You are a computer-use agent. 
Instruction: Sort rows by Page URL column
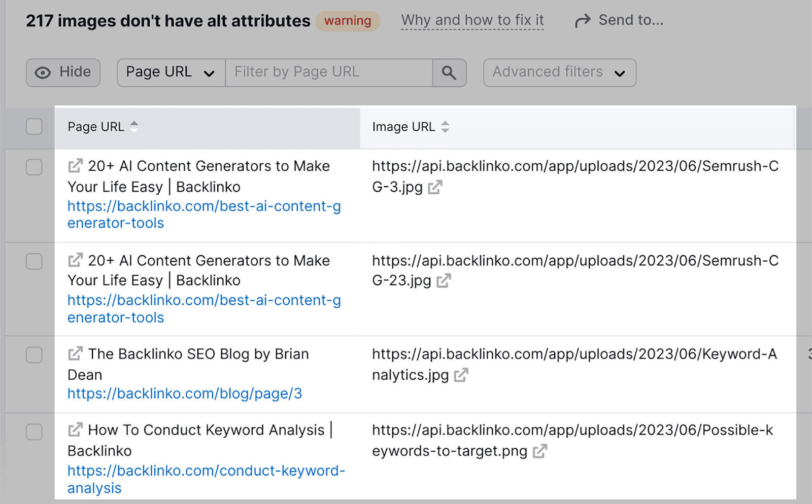133,127
